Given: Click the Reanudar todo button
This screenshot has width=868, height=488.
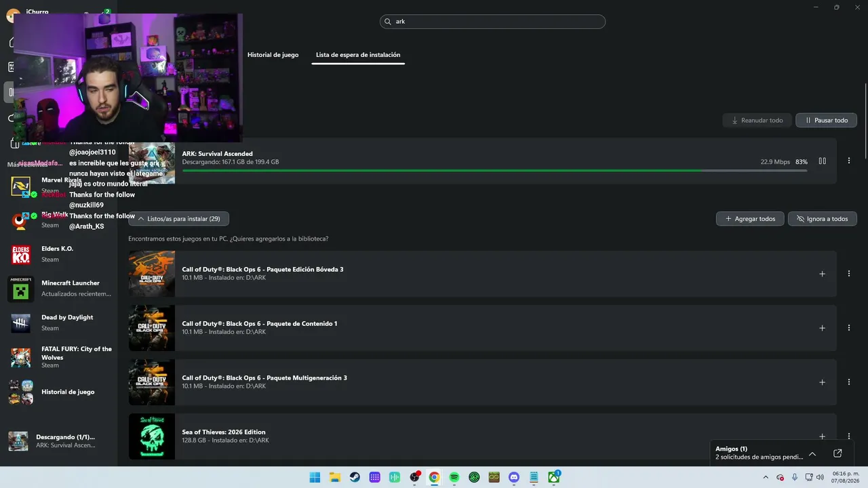Looking at the screenshot, I should (757, 121).
